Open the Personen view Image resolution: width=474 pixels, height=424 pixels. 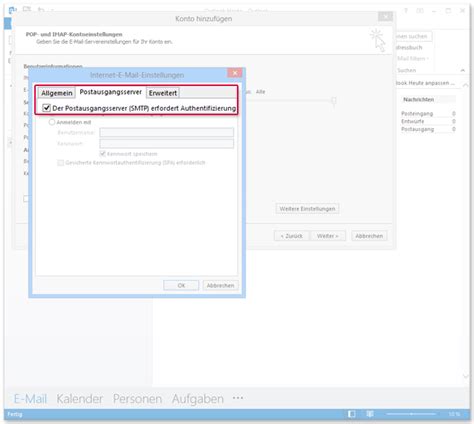point(137,399)
